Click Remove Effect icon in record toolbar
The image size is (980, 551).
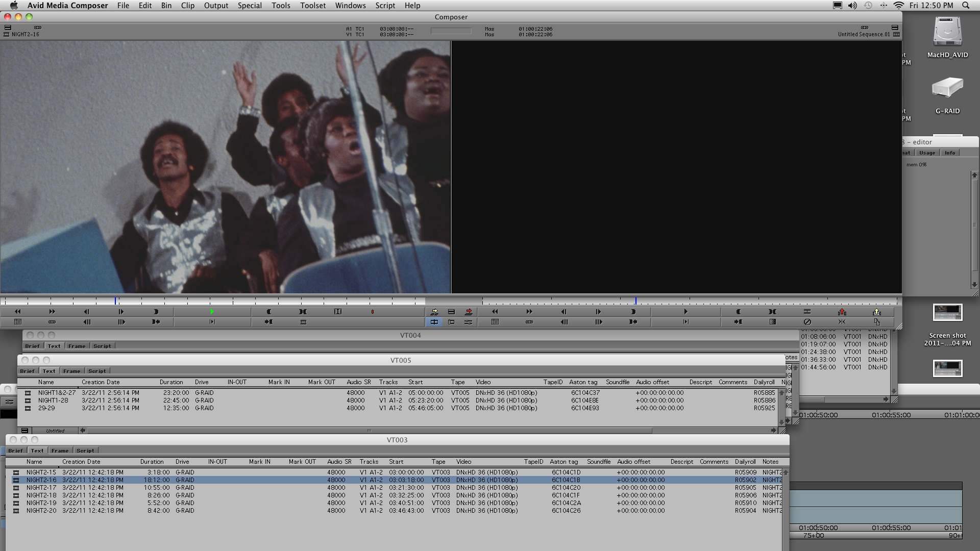pyautogui.click(x=807, y=322)
